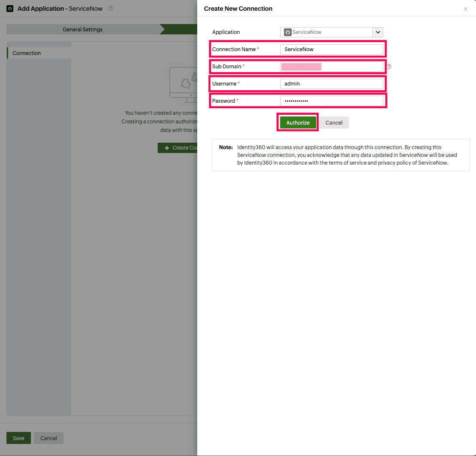Click the ServiceNow logo inside the Application field

click(287, 32)
